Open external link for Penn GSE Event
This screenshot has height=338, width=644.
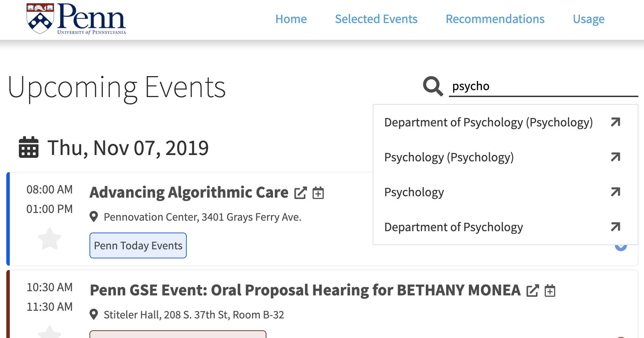(x=532, y=291)
